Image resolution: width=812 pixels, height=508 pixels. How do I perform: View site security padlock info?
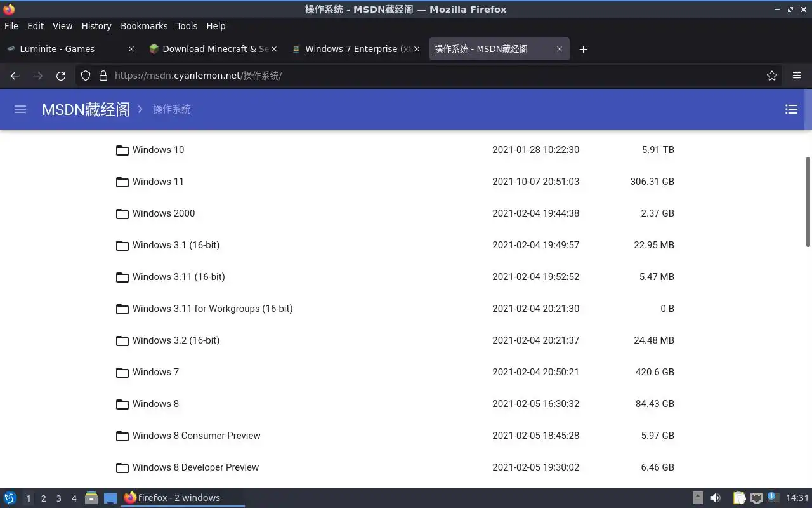(x=103, y=76)
